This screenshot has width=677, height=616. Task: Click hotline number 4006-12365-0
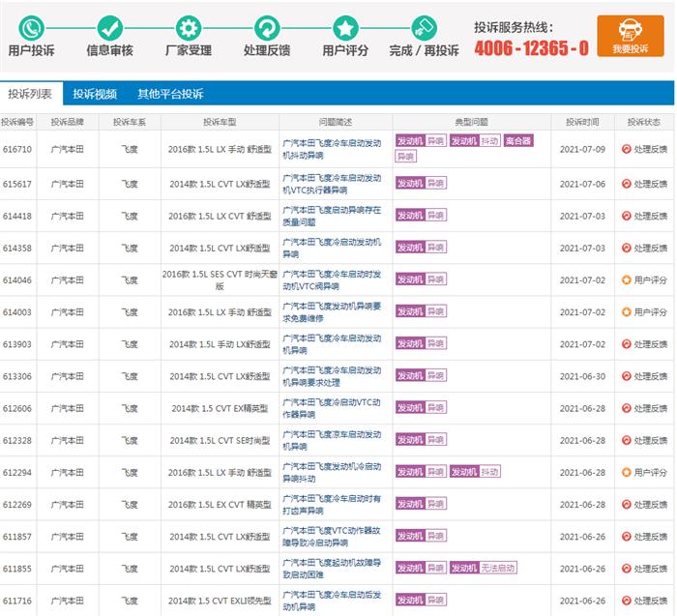pos(532,48)
